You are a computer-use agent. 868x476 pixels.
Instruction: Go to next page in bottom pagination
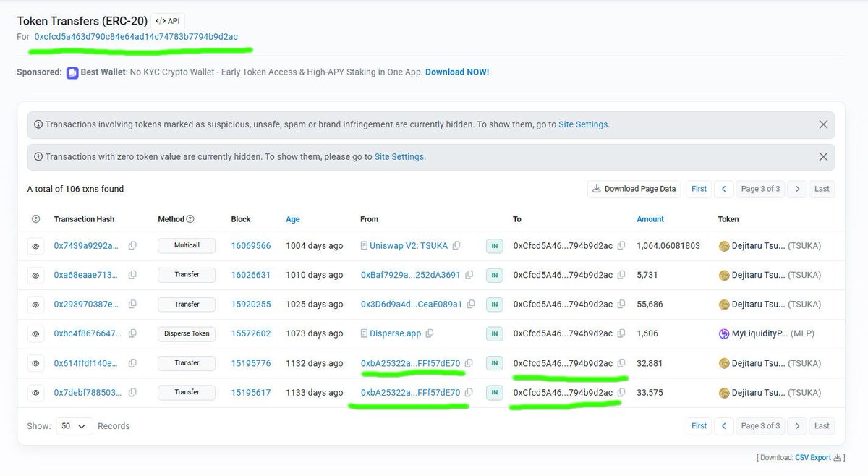[797, 426]
